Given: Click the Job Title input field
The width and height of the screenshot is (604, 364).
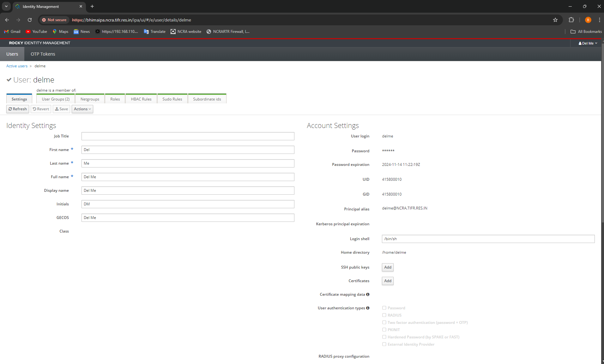Looking at the screenshot, I should coord(188,136).
